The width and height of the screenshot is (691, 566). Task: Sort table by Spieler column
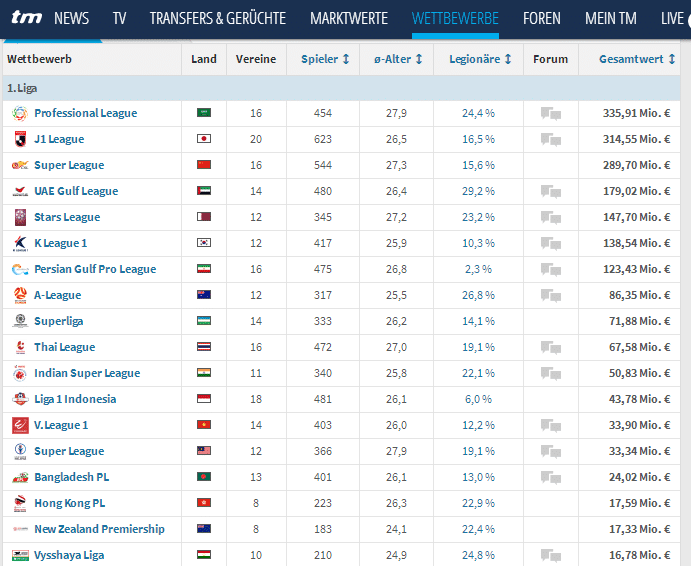point(325,59)
